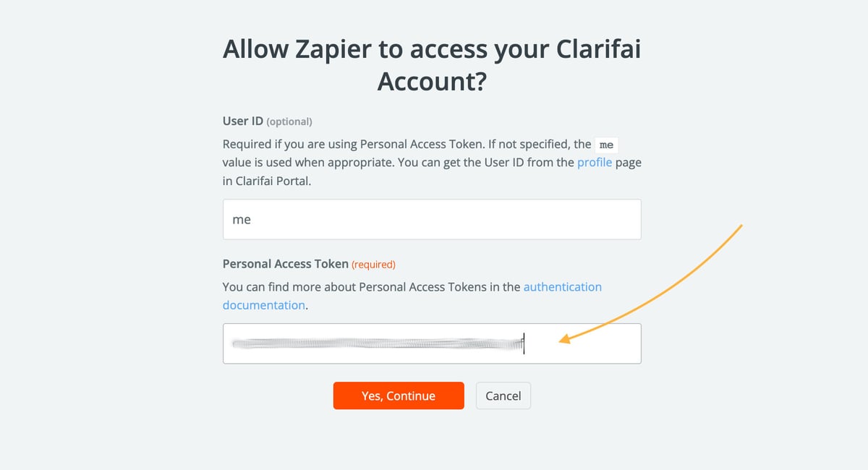This screenshot has width=868, height=470.
Task: Click 'in Clarifai Portal.' description text
Action: (x=266, y=181)
